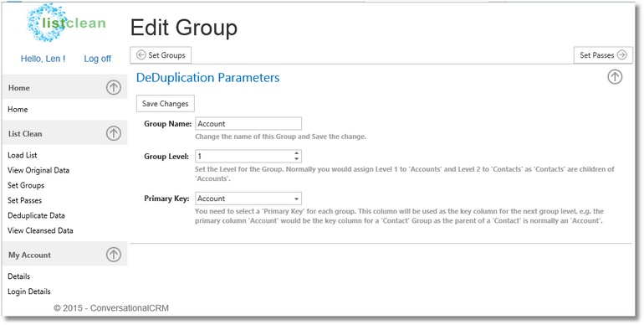Click the Edit Group page title
The width and height of the screenshot is (644, 325).
tap(184, 28)
